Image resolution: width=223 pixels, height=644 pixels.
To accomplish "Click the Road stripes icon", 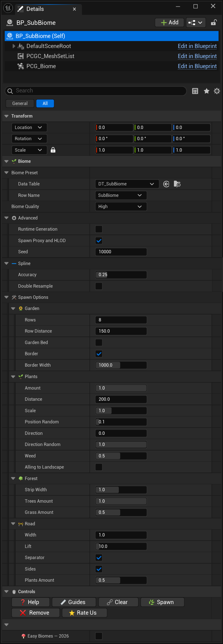I will pos(21,524).
